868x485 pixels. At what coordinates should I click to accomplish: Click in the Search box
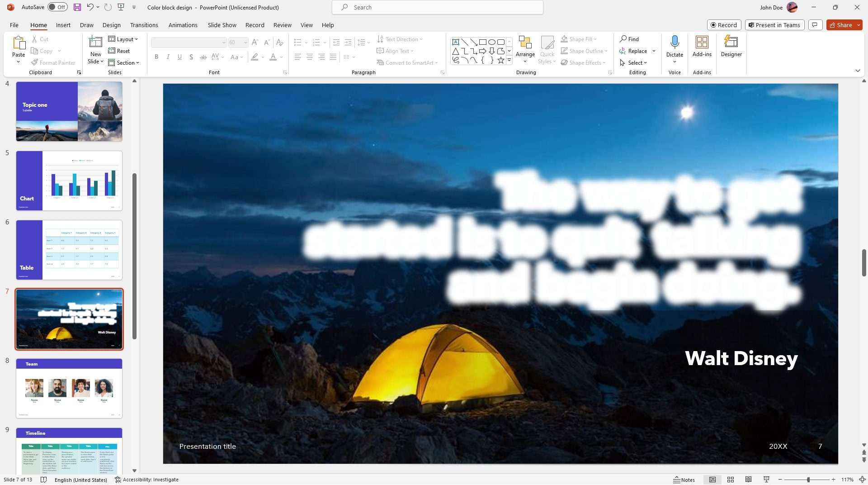tap(438, 7)
